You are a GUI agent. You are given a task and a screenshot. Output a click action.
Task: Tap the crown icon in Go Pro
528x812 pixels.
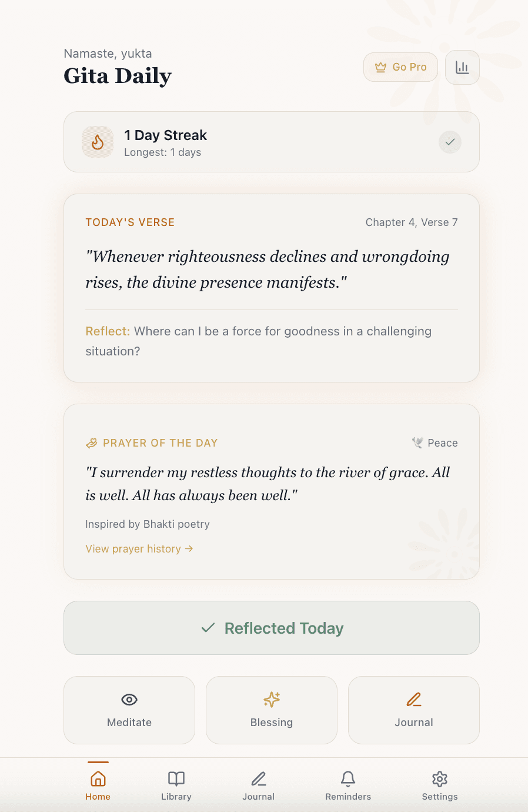(x=380, y=66)
